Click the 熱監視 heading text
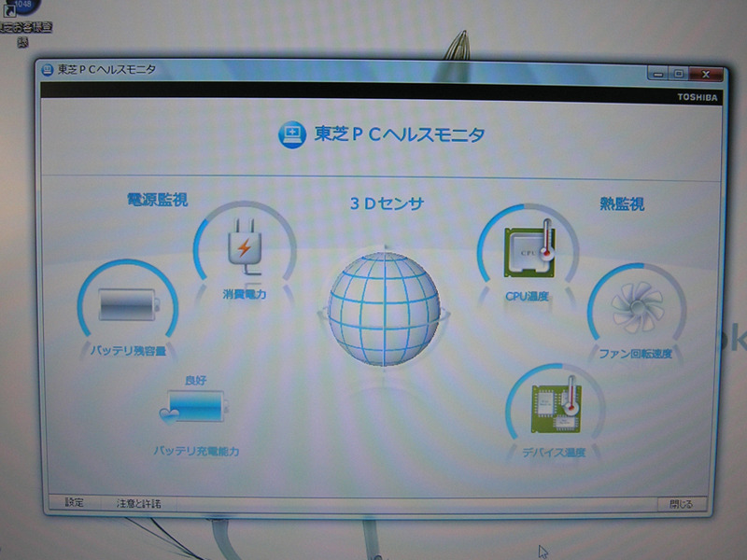Screen dimensions: 747x560 pyautogui.click(x=622, y=203)
